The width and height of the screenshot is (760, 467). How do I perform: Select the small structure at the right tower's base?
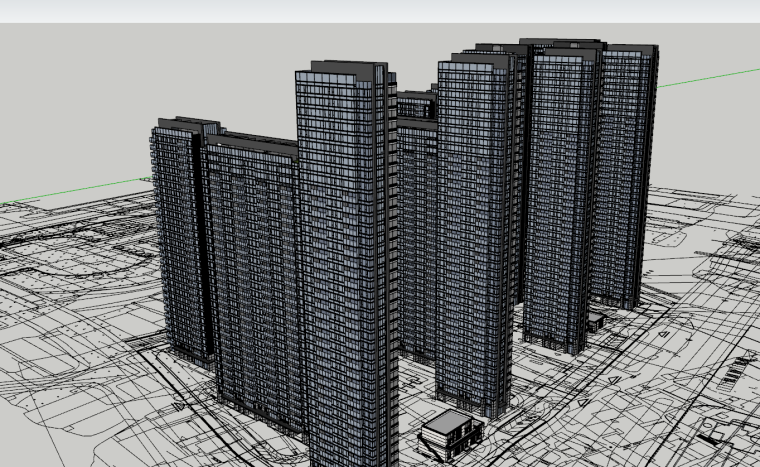[x=596, y=320]
